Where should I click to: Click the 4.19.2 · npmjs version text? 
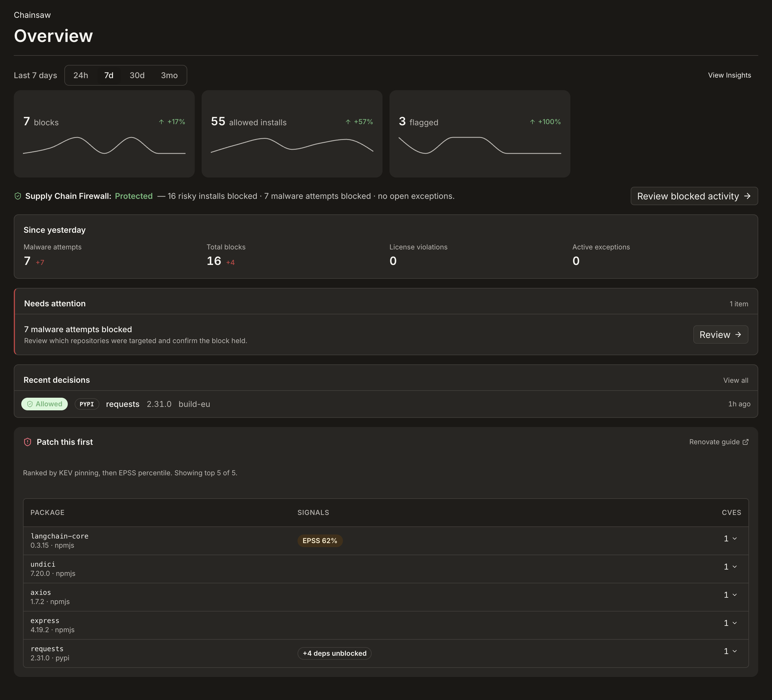[x=53, y=630]
